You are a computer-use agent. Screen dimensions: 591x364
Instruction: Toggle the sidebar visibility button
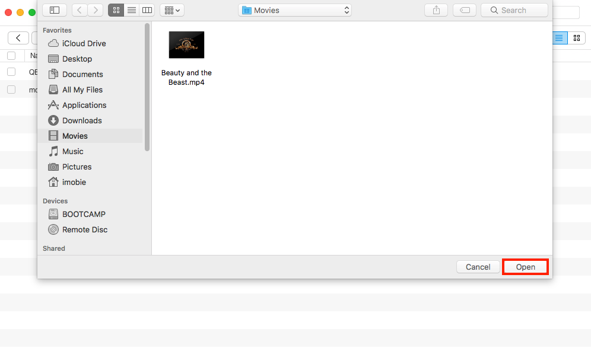click(55, 10)
